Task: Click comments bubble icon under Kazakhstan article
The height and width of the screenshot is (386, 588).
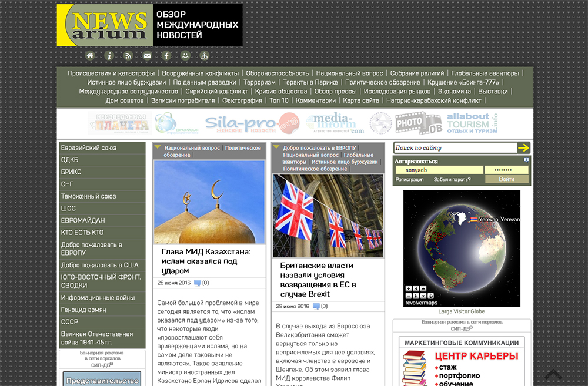Action: [198, 283]
